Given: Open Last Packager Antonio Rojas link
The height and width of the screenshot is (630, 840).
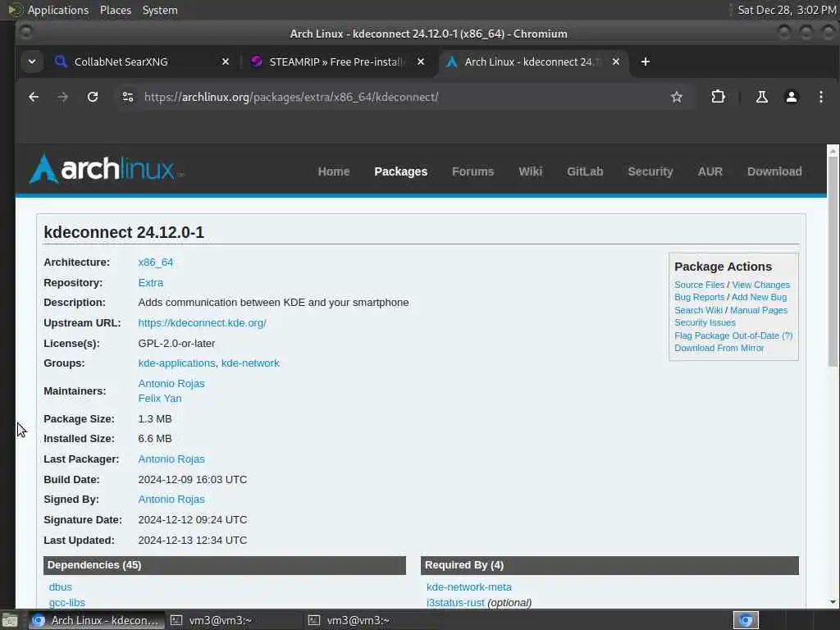Looking at the screenshot, I should [x=171, y=459].
